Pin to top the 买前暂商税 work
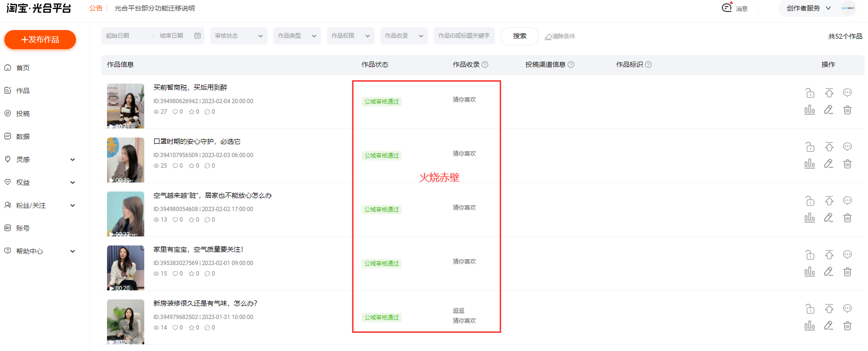This screenshot has width=868, height=351. [x=829, y=93]
